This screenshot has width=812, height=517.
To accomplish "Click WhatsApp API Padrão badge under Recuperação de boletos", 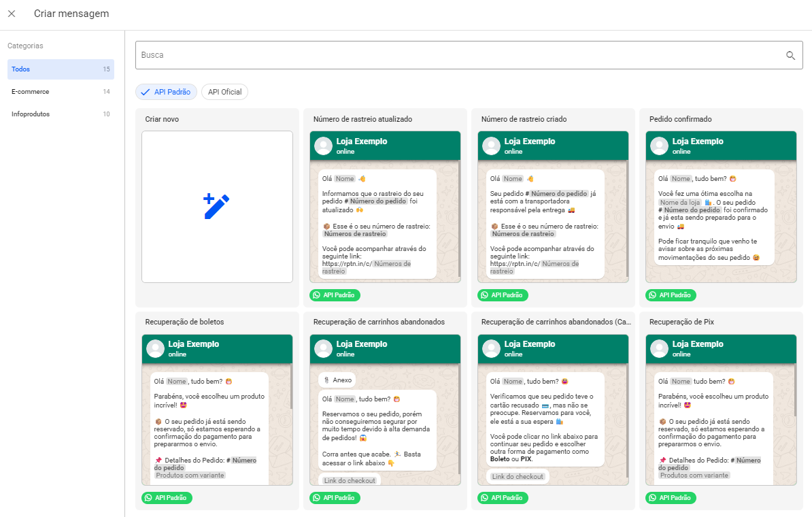I will pyautogui.click(x=167, y=498).
